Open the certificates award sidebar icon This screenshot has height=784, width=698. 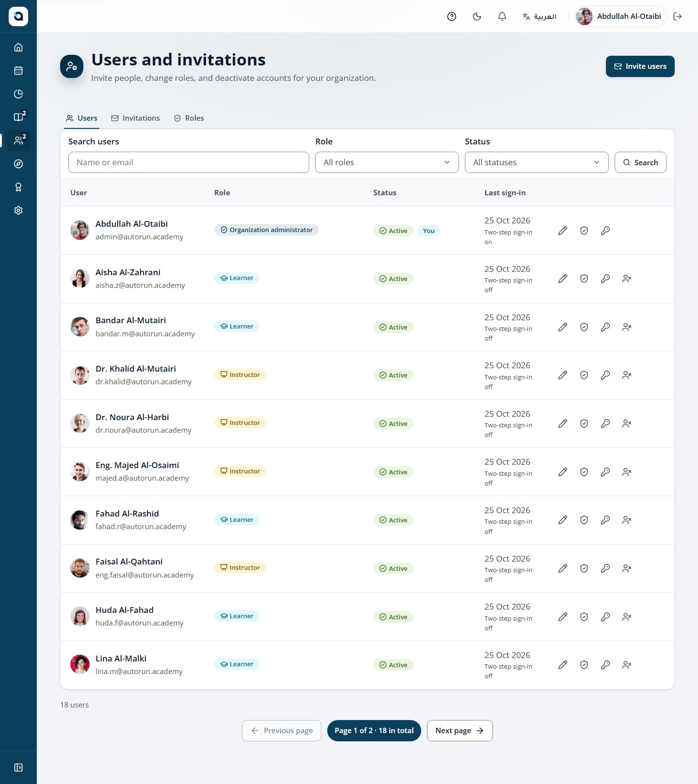18,187
